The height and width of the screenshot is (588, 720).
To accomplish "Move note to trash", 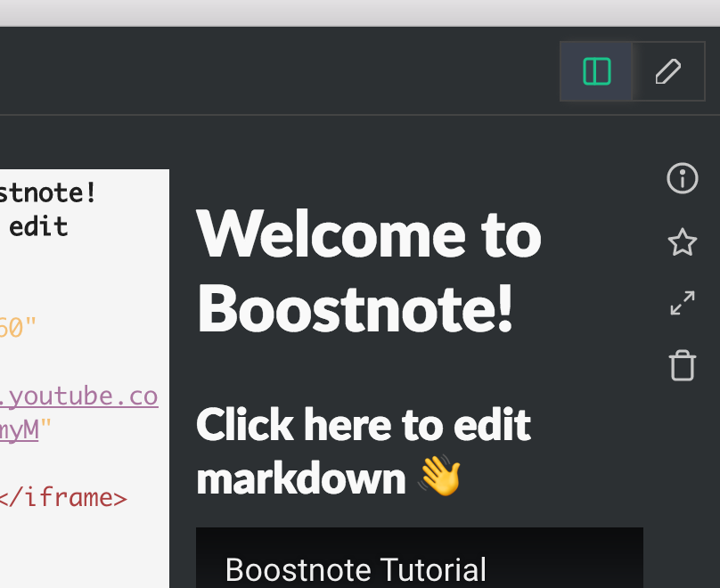I will coord(683,365).
